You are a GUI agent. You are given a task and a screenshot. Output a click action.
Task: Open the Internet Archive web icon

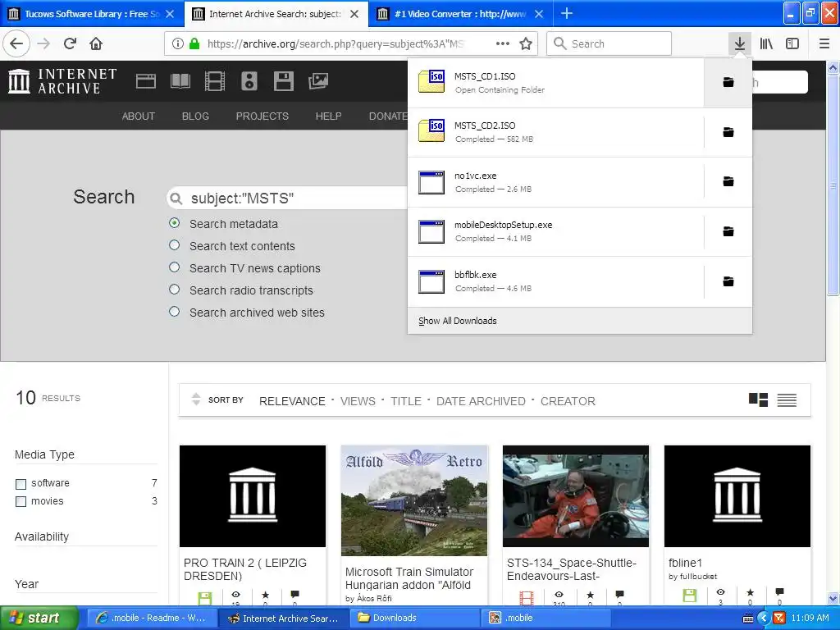pyautogui.click(x=146, y=81)
